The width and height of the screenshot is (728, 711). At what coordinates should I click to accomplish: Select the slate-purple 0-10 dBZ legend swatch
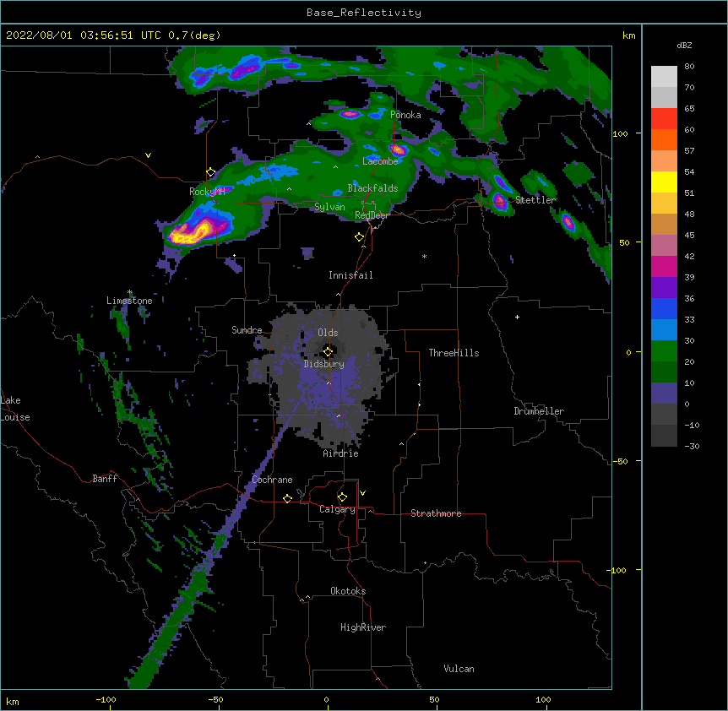[x=664, y=393]
